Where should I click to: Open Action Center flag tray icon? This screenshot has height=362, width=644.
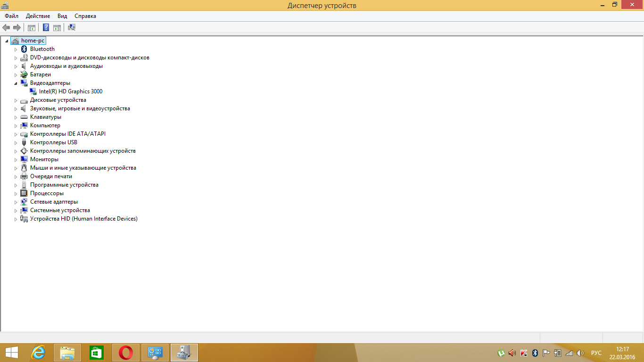tap(546, 353)
